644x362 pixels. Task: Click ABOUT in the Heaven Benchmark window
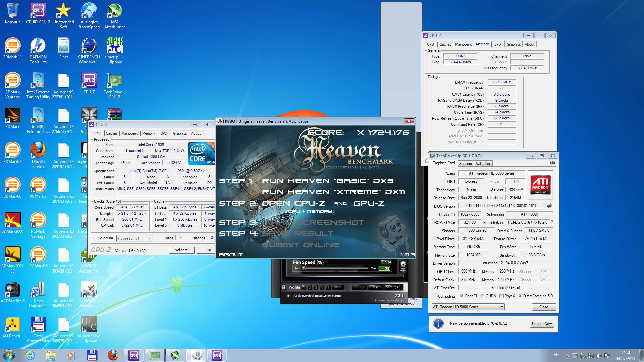pyautogui.click(x=231, y=255)
